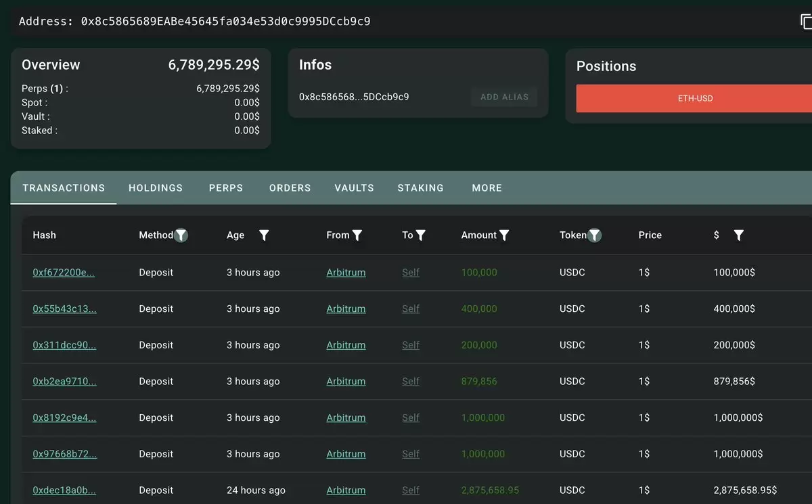812x504 pixels.
Task: Click Arbitrum link in the 100,000 deposit row
Action: tap(346, 273)
